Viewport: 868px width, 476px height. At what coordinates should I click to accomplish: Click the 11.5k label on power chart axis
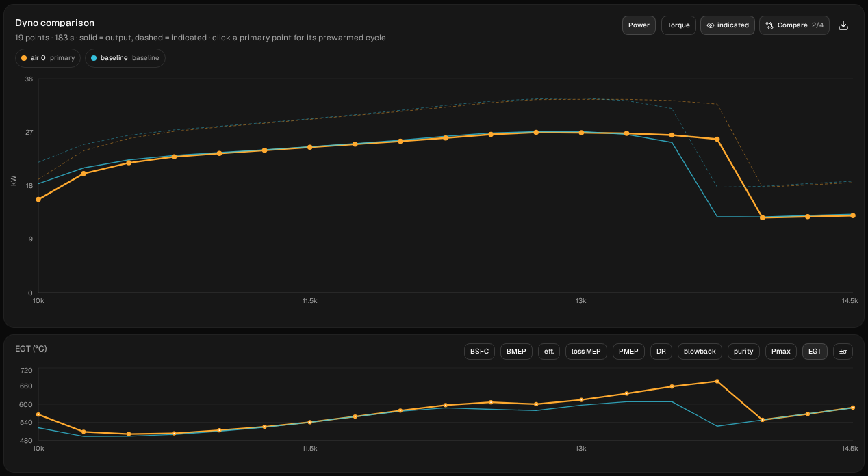click(309, 301)
